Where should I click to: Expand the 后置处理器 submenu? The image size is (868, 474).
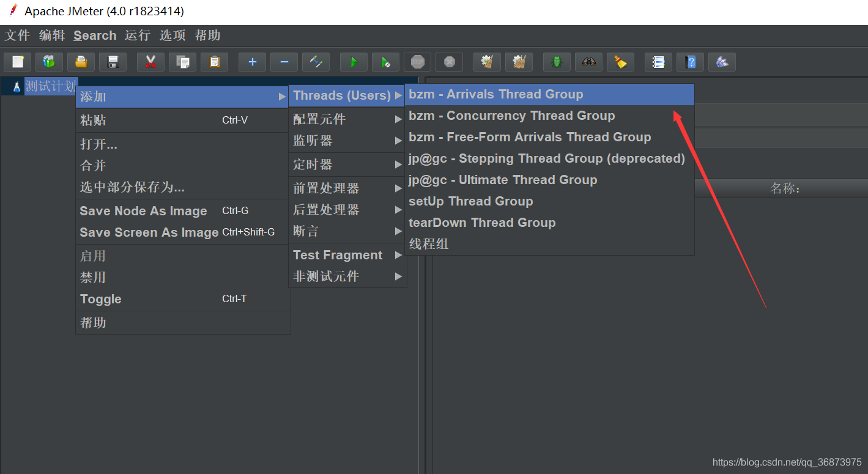click(347, 210)
